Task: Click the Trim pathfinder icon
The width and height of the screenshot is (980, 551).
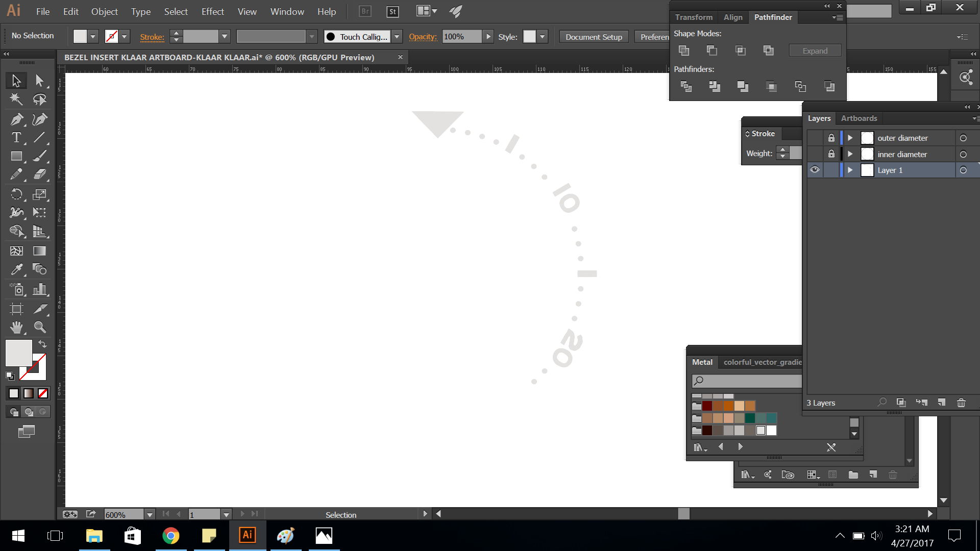Action: tap(715, 87)
